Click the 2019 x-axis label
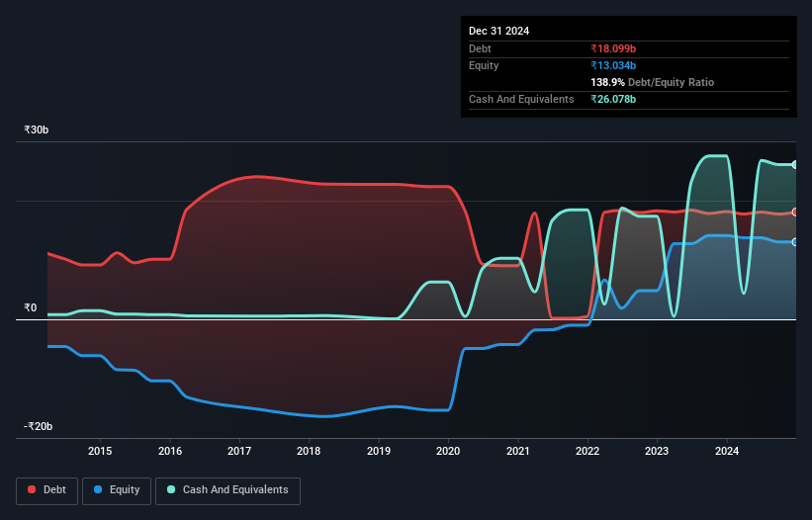The image size is (812, 520). (x=379, y=451)
